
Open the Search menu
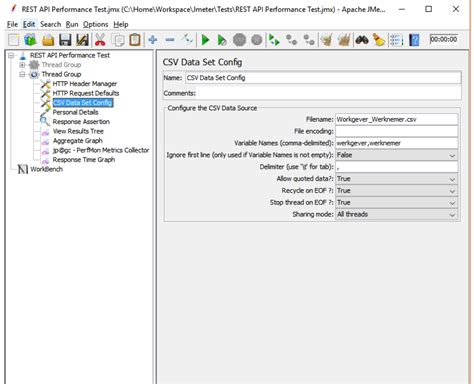click(51, 24)
